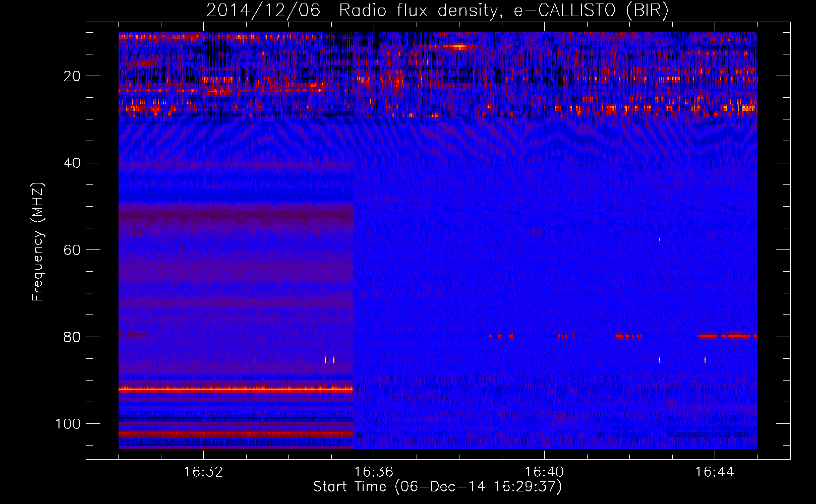Click the long red emission streak at 80 MHz near 16:44

(727, 335)
